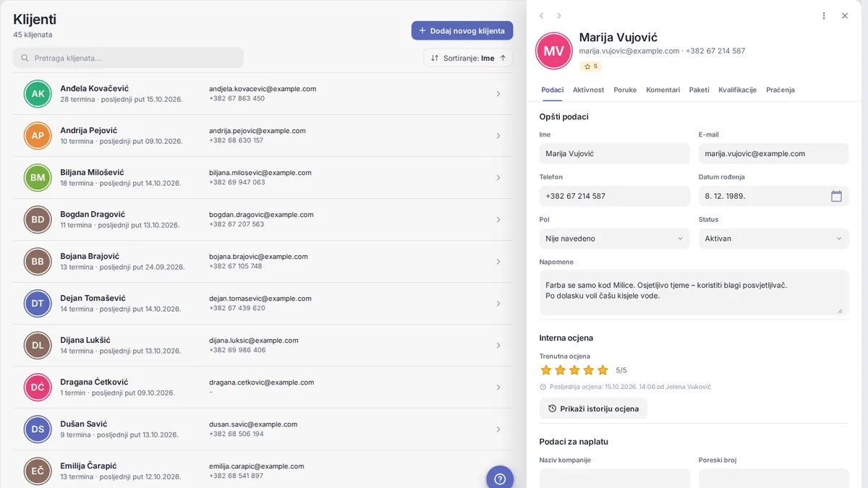Image resolution: width=868 pixels, height=488 pixels.
Task: Click the Napomene notes textarea
Action: coord(694,293)
